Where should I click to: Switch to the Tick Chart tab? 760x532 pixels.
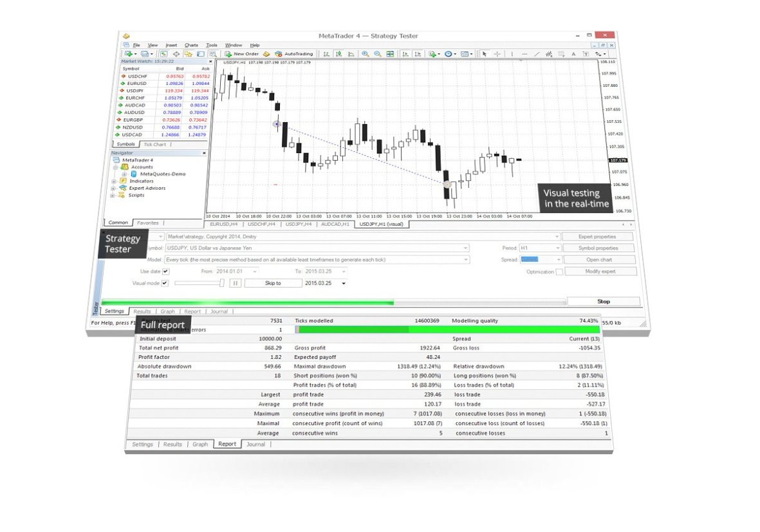coord(154,144)
